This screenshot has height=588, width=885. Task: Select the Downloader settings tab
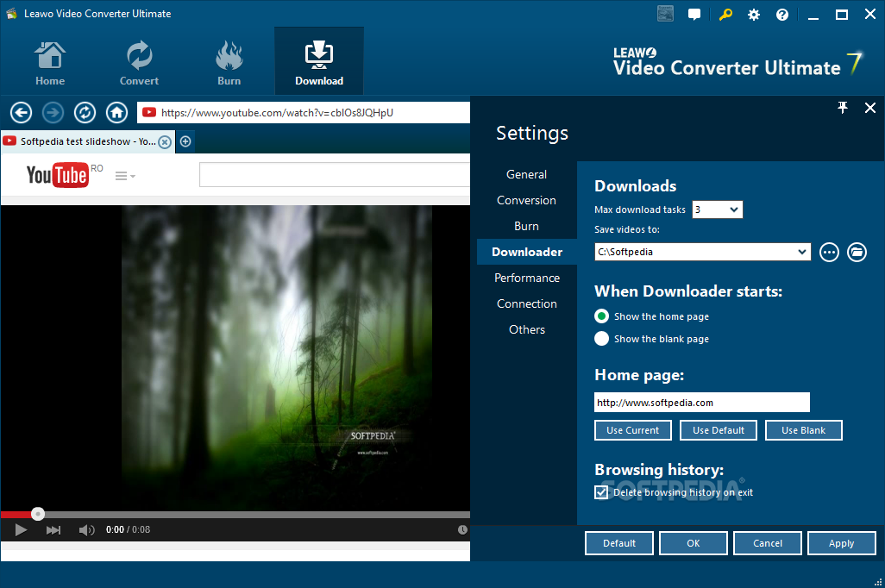[526, 252]
